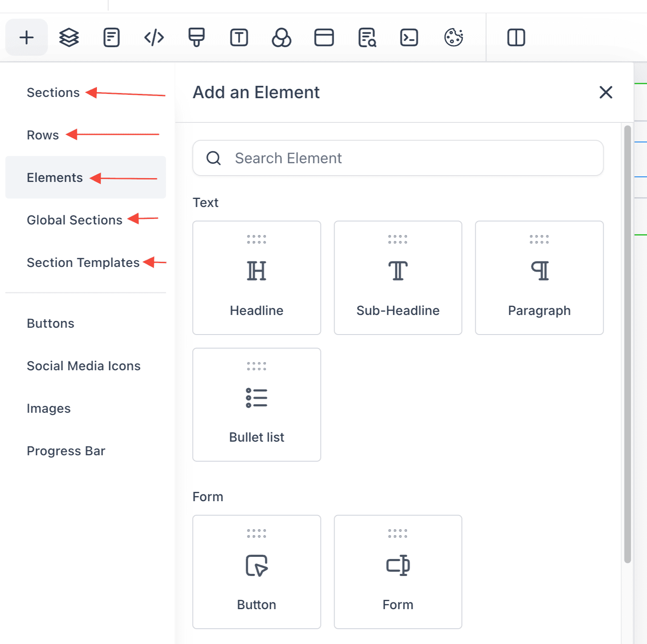
Task: Click the Sub-Headline card drag handle dots
Action: point(398,239)
